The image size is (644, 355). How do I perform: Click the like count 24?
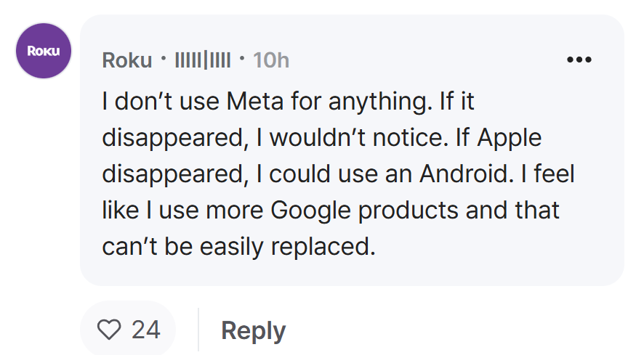tap(146, 330)
